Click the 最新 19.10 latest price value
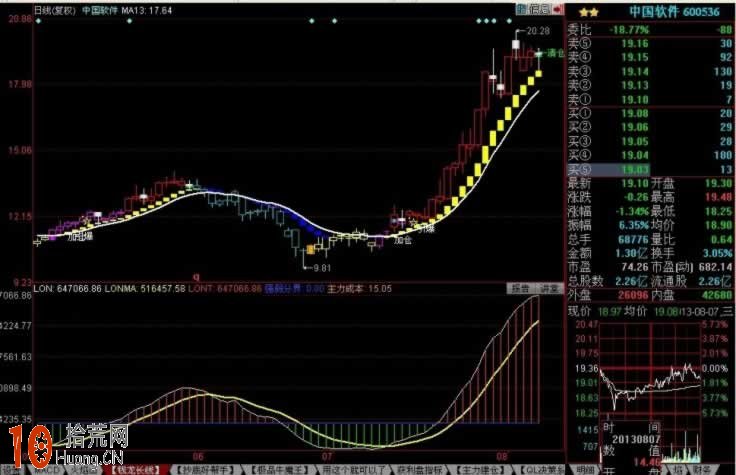736x475 pixels. [x=635, y=184]
